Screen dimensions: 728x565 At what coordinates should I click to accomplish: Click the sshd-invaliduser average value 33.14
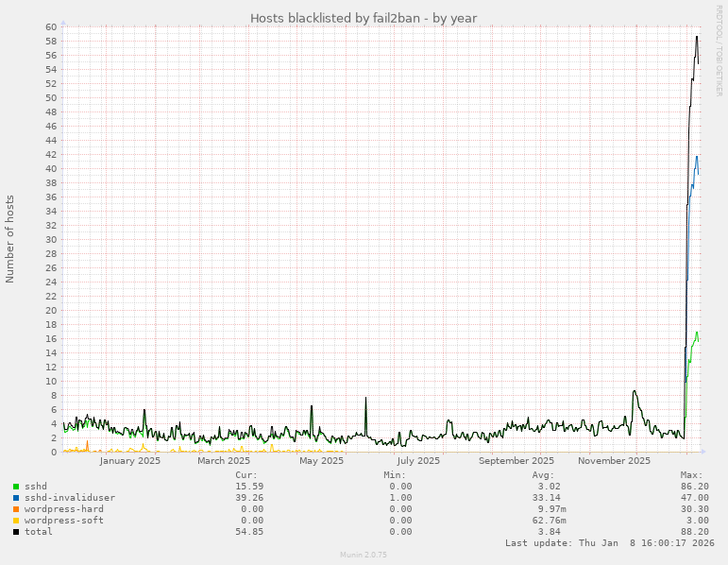[x=547, y=498]
